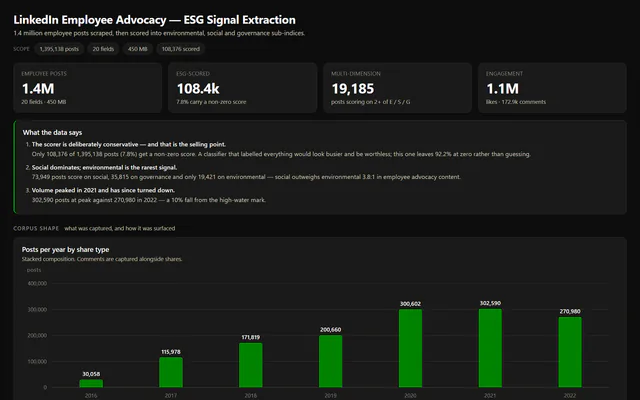This screenshot has width=640, height=400.
Task: Click the '100,000' y-axis label
Action: pyautogui.click(x=37, y=362)
